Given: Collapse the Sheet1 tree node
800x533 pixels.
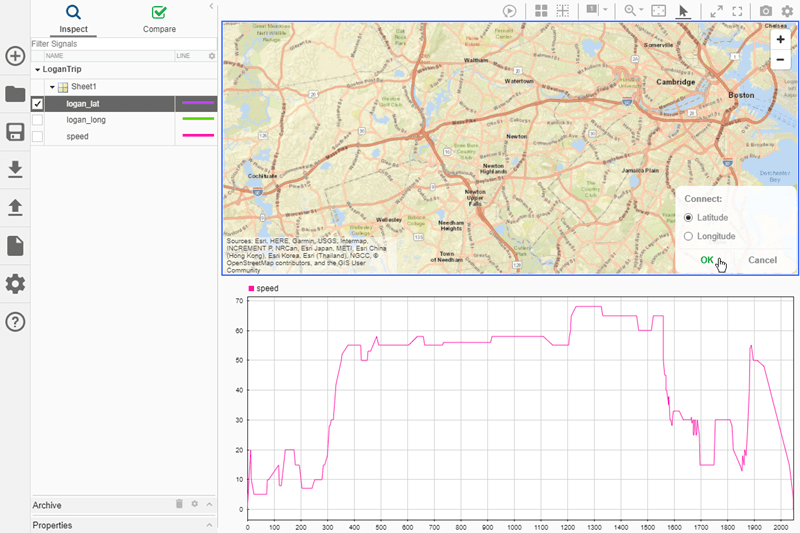Looking at the screenshot, I should tap(52, 87).
